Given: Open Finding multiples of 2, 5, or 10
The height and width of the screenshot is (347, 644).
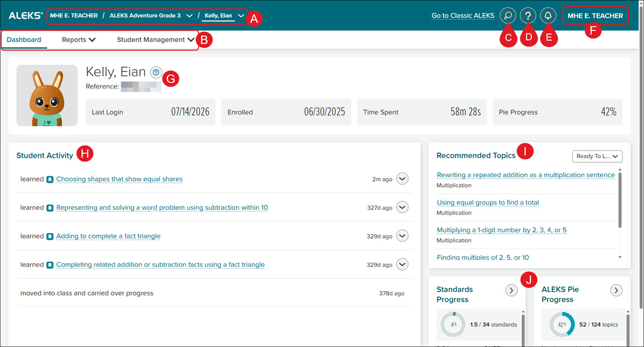Looking at the screenshot, I should [x=483, y=257].
